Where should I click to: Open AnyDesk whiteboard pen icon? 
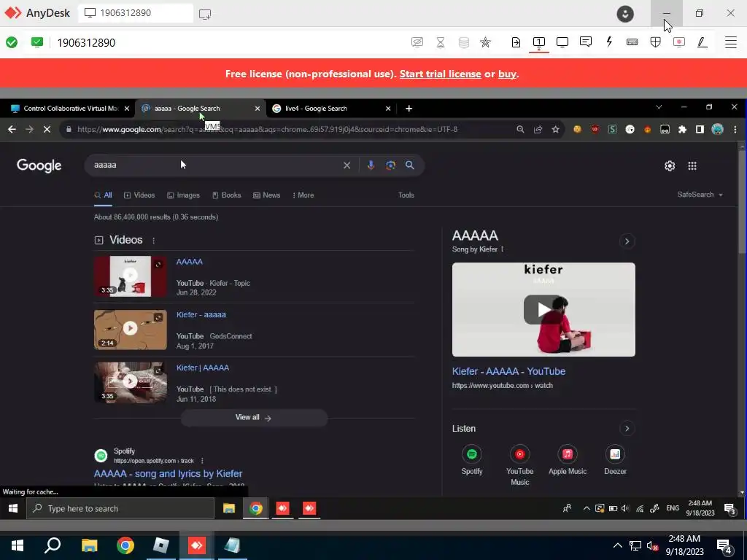tap(702, 42)
